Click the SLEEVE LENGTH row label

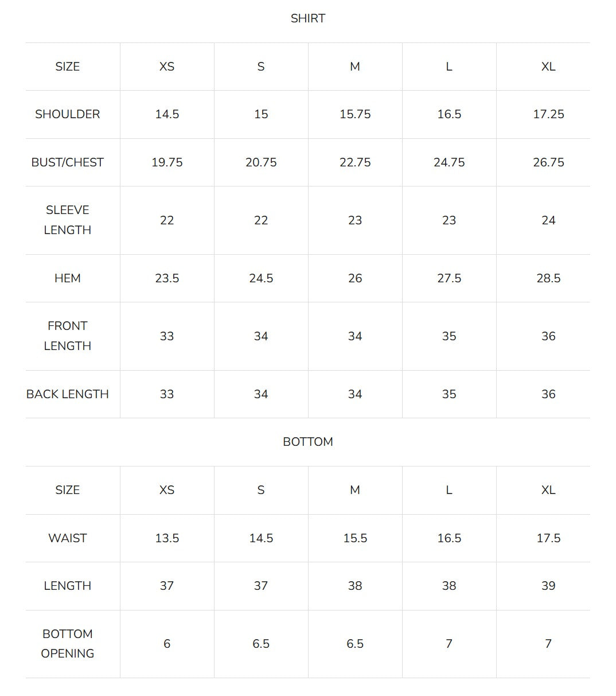68,220
